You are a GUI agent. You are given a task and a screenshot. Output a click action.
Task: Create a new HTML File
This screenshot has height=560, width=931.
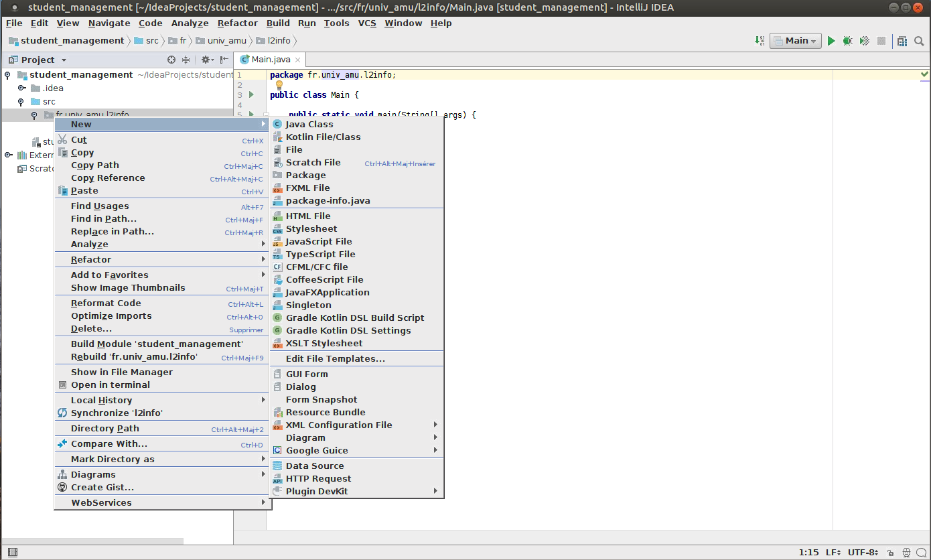[356, 216]
